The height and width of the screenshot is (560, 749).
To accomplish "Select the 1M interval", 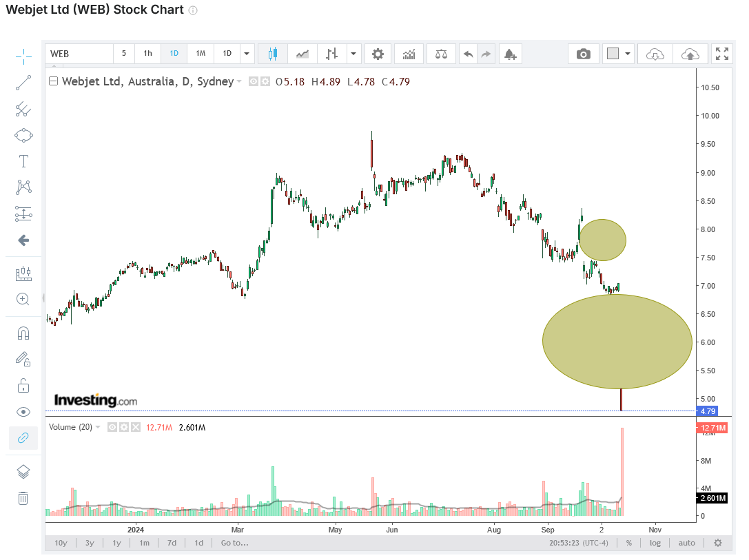I will coord(201,54).
